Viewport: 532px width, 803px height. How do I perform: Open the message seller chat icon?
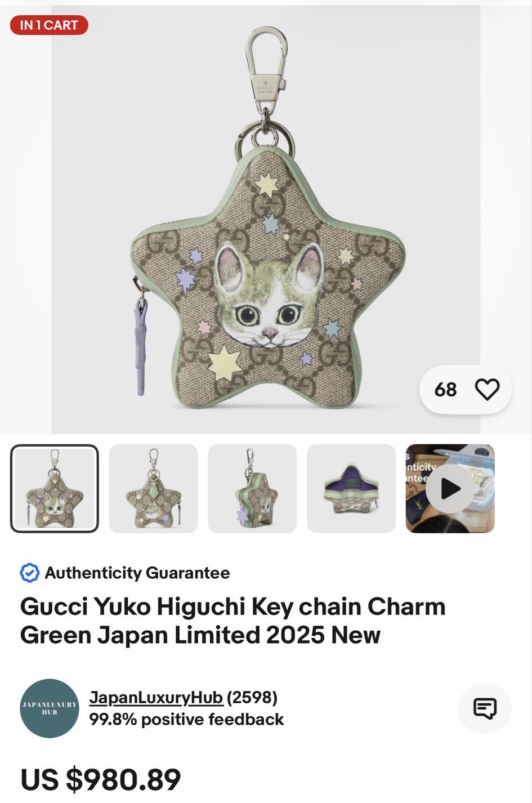pyautogui.click(x=485, y=708)
